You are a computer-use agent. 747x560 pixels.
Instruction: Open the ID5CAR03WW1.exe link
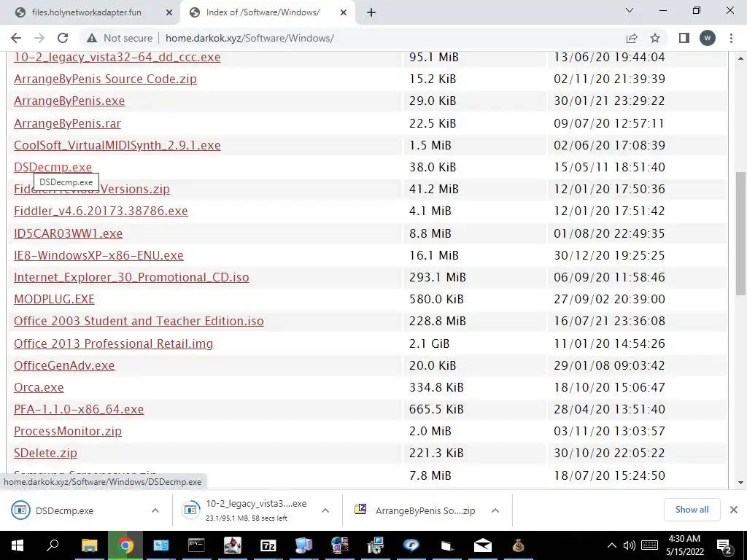click(68, 233)
